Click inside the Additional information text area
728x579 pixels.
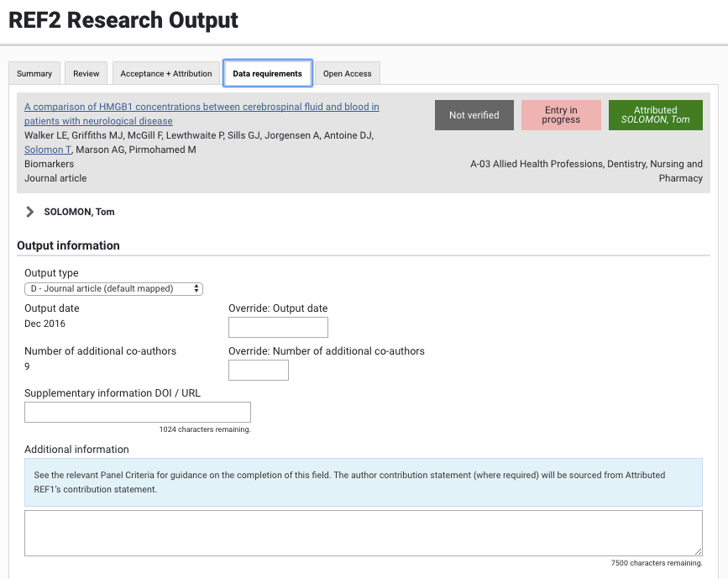363,533
